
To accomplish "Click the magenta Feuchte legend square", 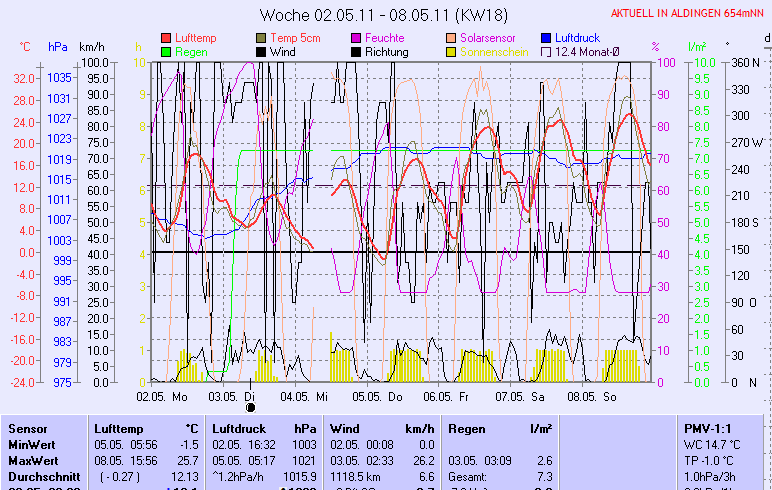I will [357, 38].
